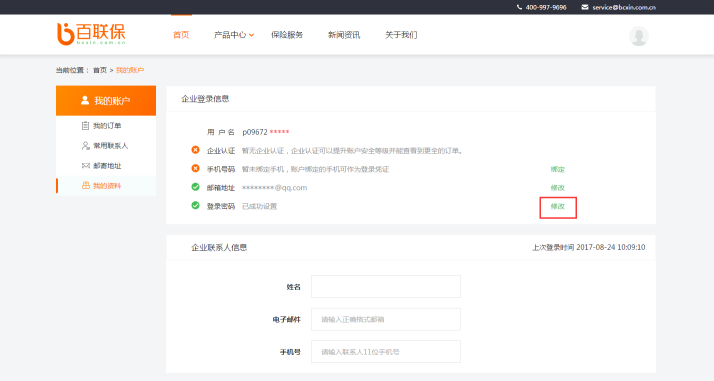
Task: Click the 400-997-9696 phone number
Action: point(546,7)
